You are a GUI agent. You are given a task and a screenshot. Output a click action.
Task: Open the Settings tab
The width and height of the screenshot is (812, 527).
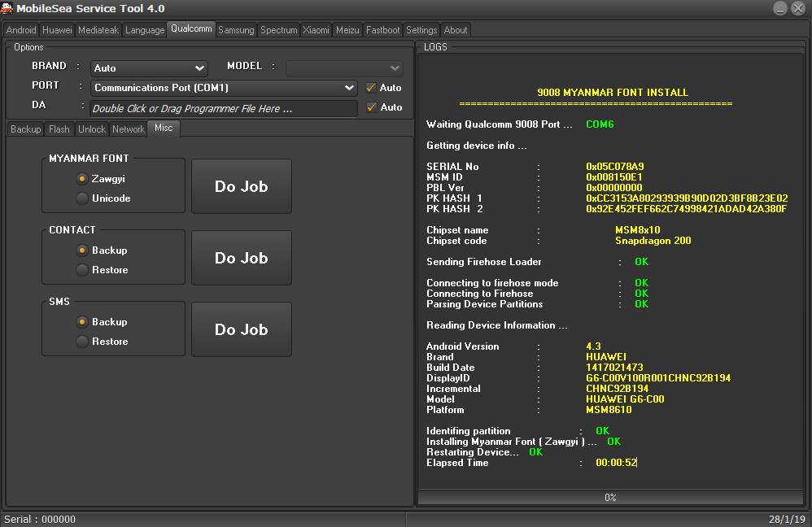pyautogui.click(x=421, y=30)
